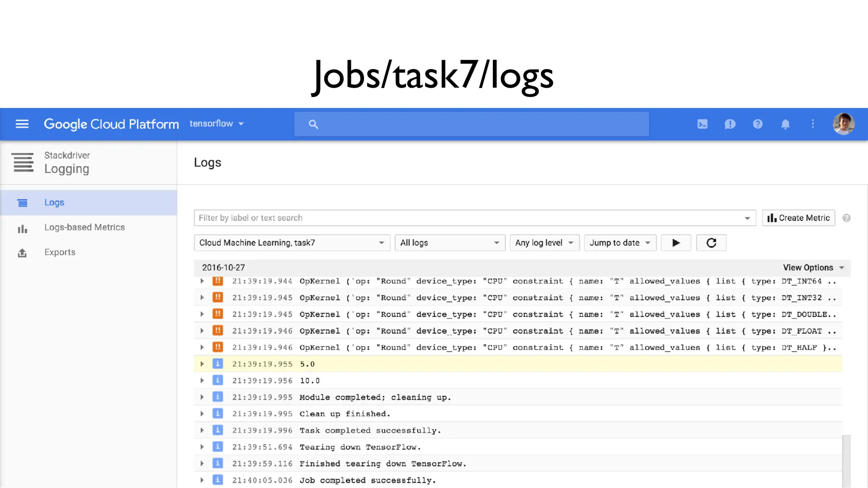868x488 pixels.
Task: Open the hamburger navigation menu
Action: tap(22, 124)
